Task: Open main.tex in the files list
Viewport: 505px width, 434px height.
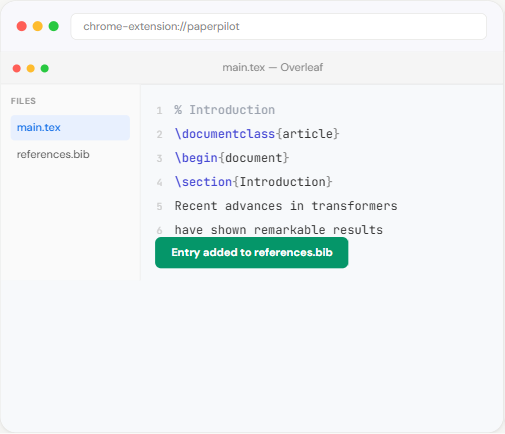Action: 70,128
